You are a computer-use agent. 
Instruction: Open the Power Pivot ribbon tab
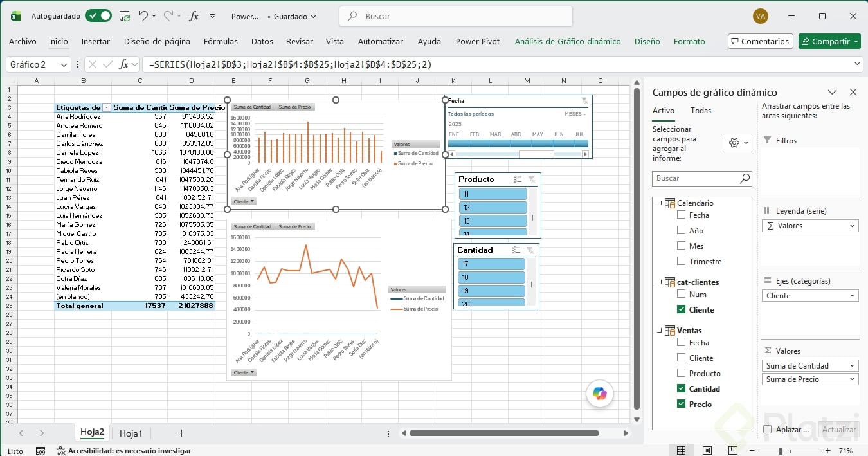pyautogui.click(x=478, y=41)
